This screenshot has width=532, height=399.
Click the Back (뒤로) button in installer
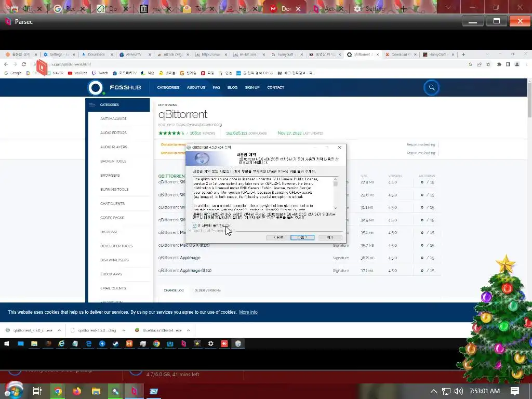tap(278, 237)
